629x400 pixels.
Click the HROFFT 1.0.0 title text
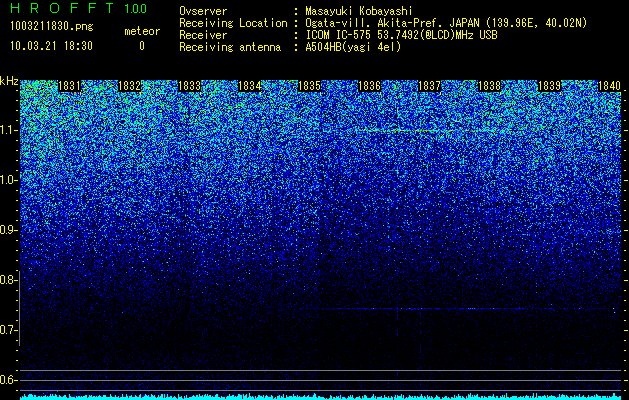pyautogui.click(x=79, y=8)
